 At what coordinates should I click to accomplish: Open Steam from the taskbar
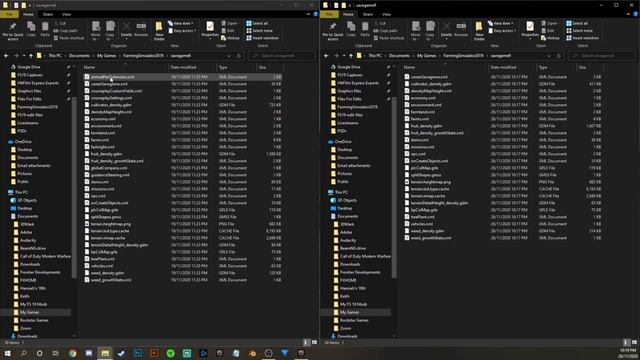[x=121, y=353]
